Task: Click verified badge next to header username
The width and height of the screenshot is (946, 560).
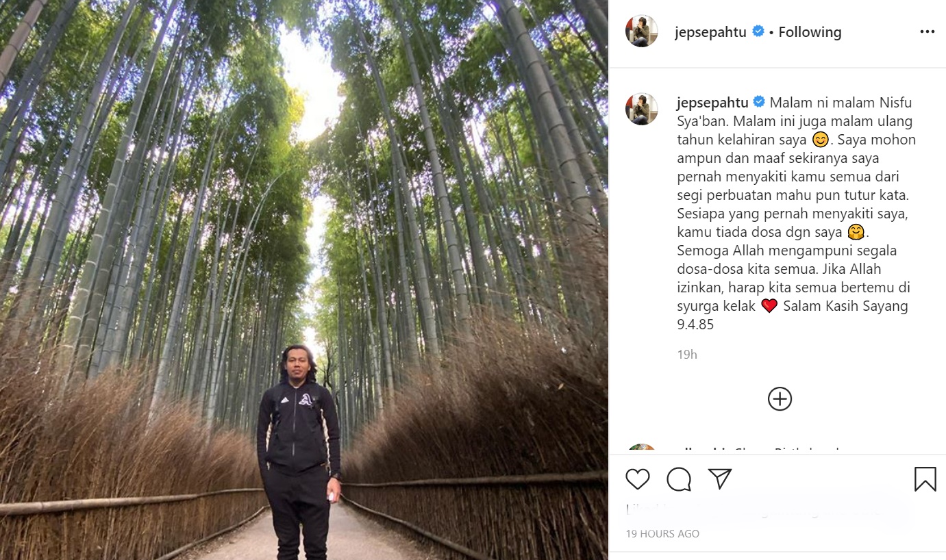Action: click(758, 31)
